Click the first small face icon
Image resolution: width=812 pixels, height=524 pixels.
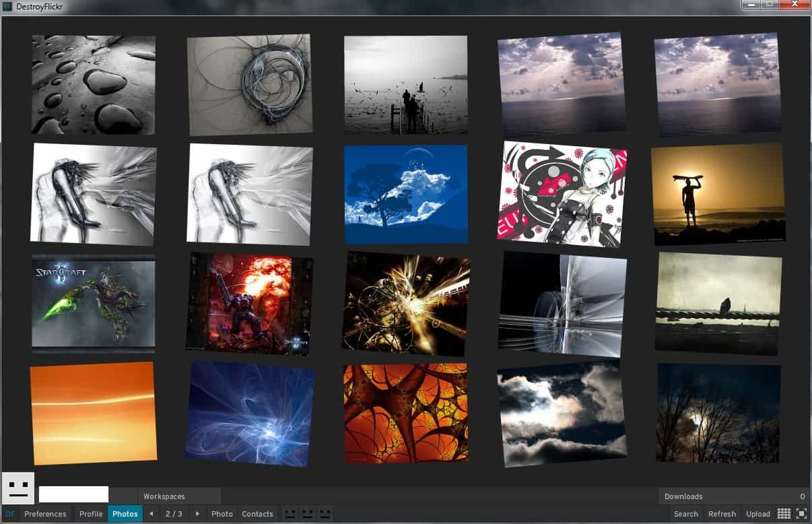click(x=290, y=514)
